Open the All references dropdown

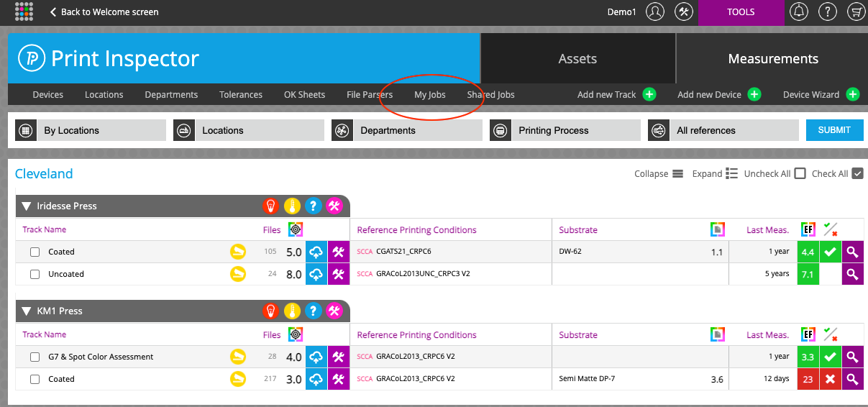[723, 130]
